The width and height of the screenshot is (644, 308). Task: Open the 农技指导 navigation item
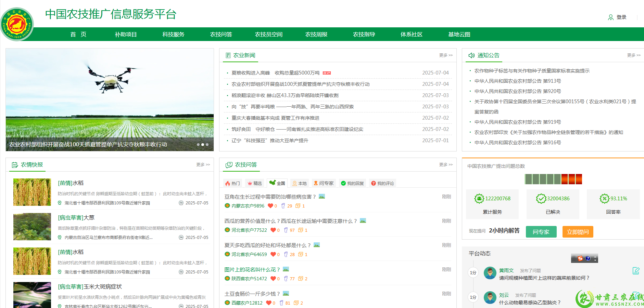pos(364,34)
